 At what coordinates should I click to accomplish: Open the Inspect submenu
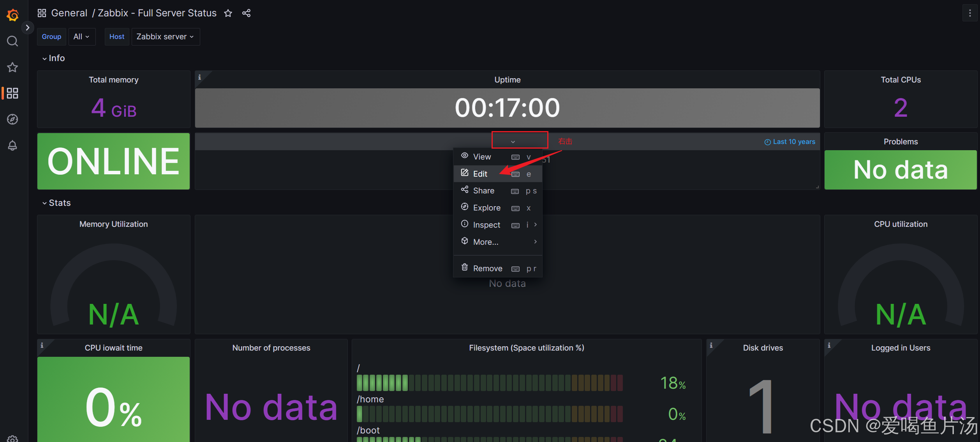498,225
